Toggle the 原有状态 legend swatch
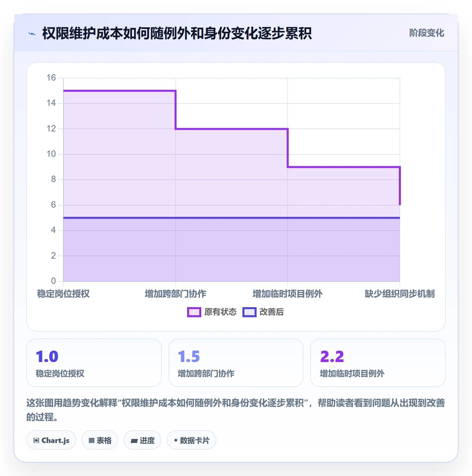 [194, 312]
